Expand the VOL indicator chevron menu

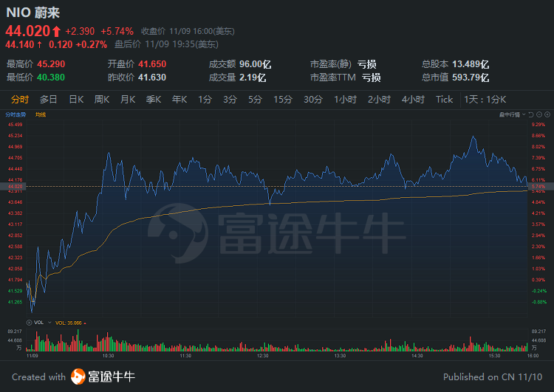(49, 323)
